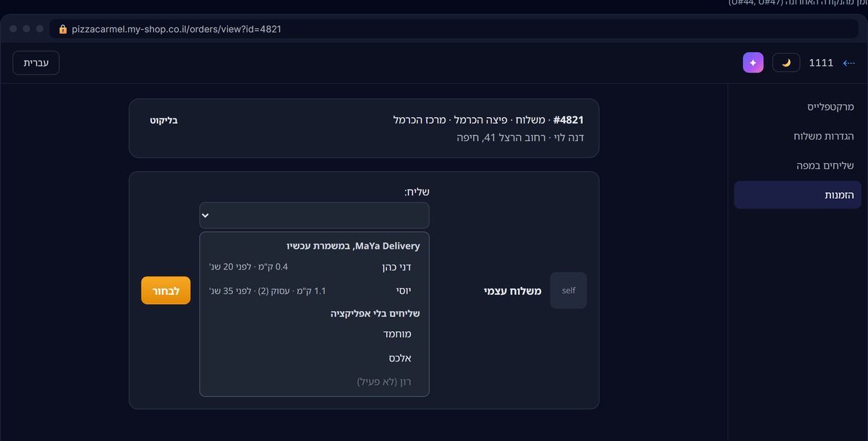Click order title #4821 heading
This screenshot has height=441, width=868.
point(488,119)
